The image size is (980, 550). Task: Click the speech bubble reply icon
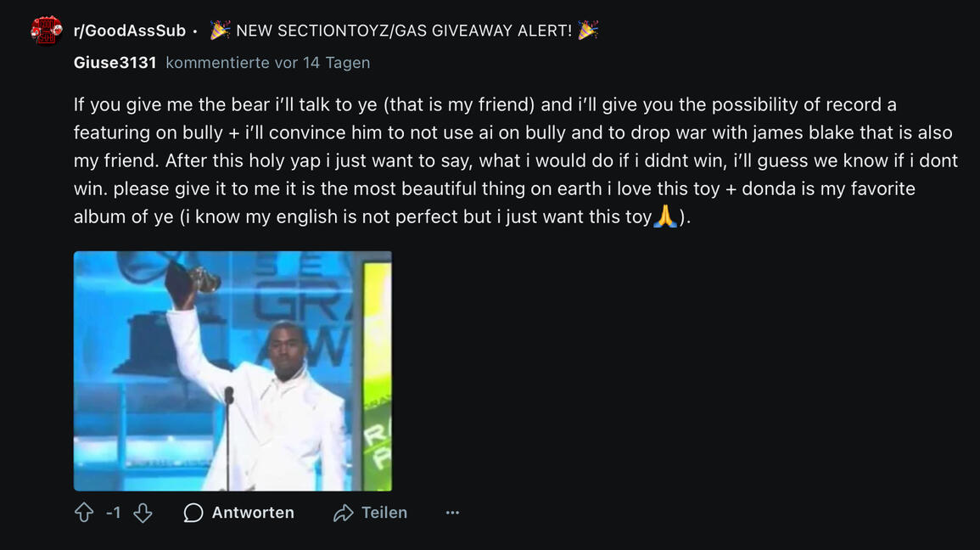193,513
